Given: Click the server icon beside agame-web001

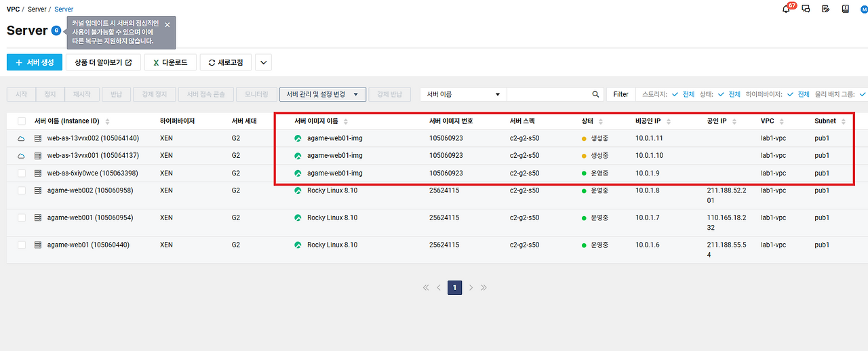Looking at the screenshot, I should (x=38, y=218).
